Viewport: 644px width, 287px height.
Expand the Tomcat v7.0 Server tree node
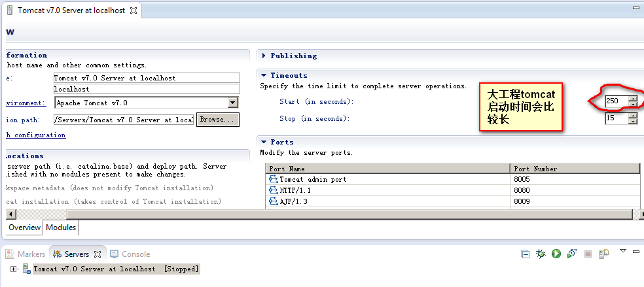14,269
